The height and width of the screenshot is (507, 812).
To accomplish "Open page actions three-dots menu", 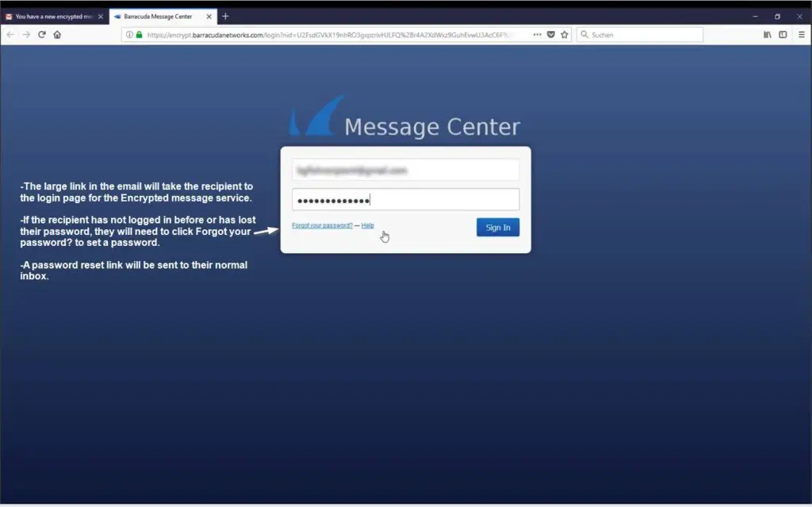I will pyautogui.click(x=537, y=35).
